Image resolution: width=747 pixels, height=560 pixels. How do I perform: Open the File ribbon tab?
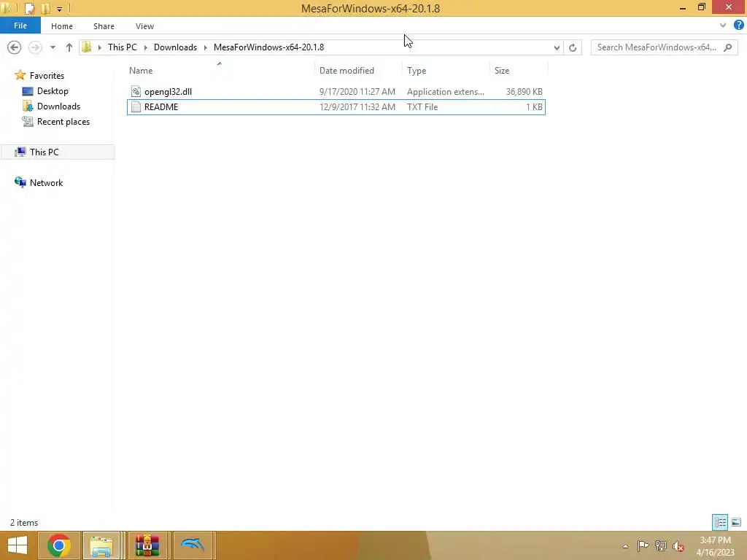pyautogui.click(x=20, y=26)
